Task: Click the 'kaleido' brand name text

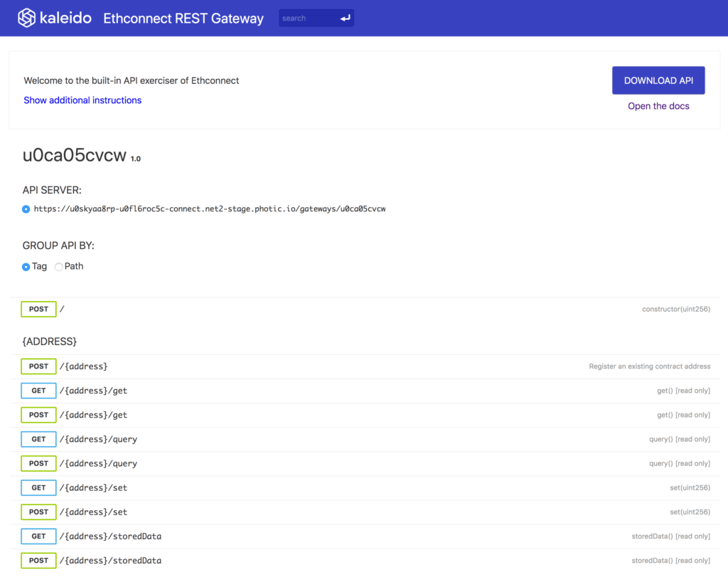Action: tap(65, 18)
